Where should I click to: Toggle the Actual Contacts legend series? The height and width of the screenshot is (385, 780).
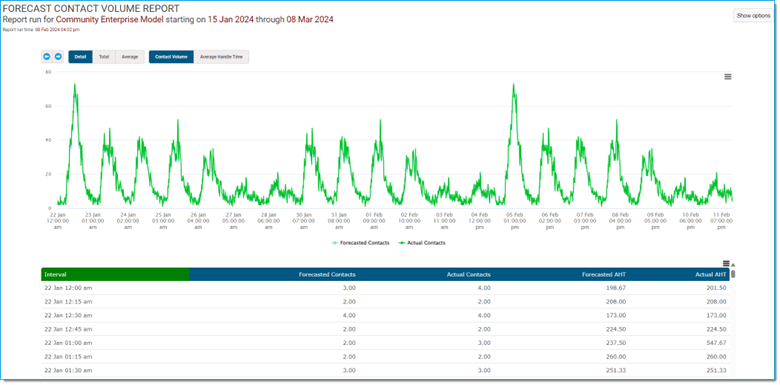pyautogui.click(x=422, y=243)
